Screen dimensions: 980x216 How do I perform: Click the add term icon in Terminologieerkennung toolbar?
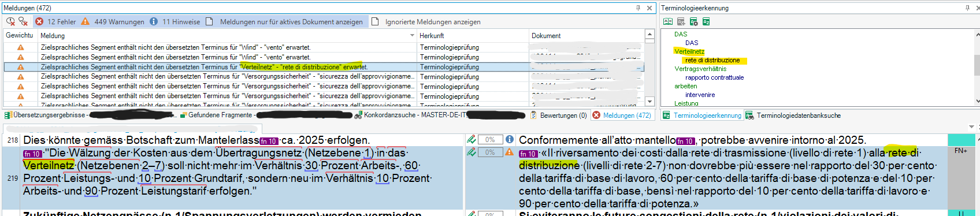(681, 21)
